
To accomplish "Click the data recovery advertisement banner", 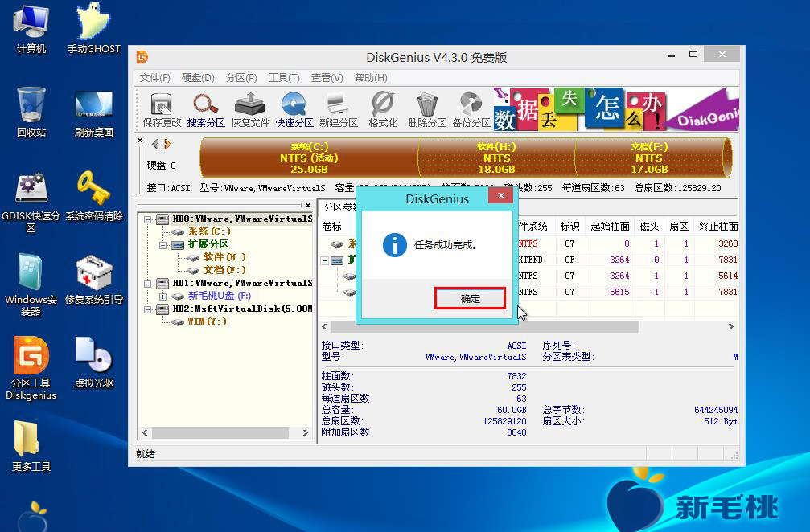I will pyautogui.click(x=616, y=108).
